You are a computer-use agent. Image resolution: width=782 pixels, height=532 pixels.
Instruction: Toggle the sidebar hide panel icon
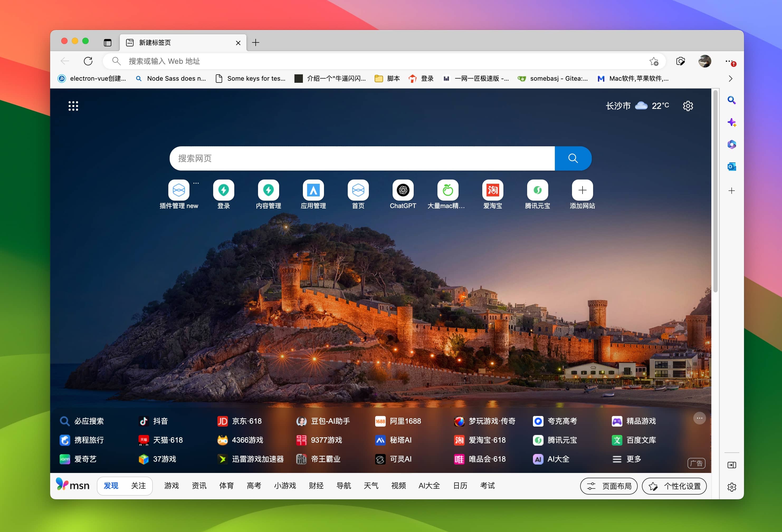click(732, 465)
